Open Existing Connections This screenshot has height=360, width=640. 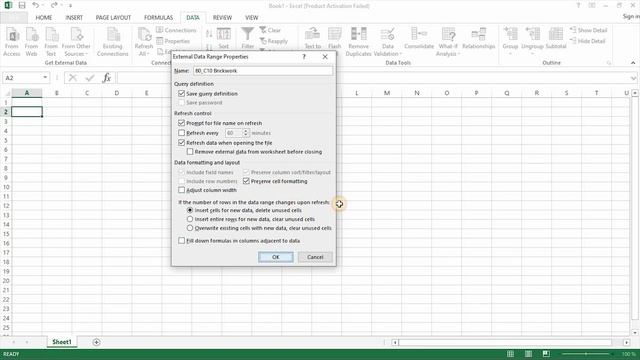point(113,42)
